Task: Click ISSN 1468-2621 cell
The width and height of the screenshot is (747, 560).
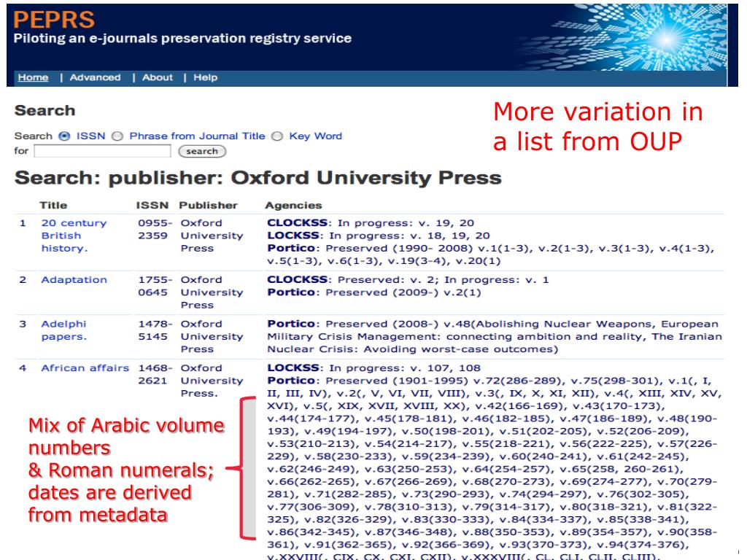Action: 155,375
